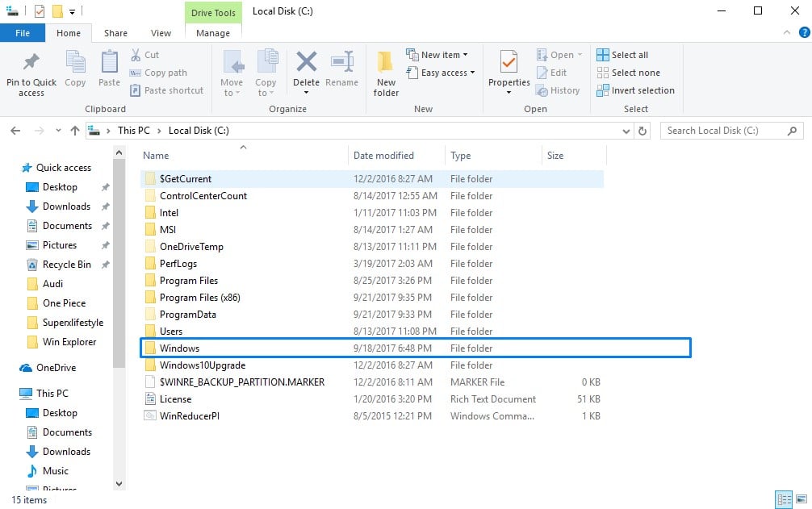
Task: Rename the selected item
Action: pos(341,69)
